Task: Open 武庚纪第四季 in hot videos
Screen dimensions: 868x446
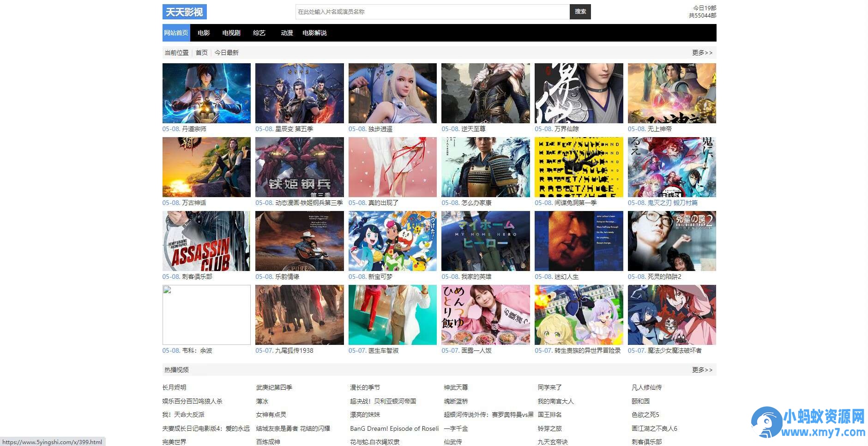Action: coord(274,387)
